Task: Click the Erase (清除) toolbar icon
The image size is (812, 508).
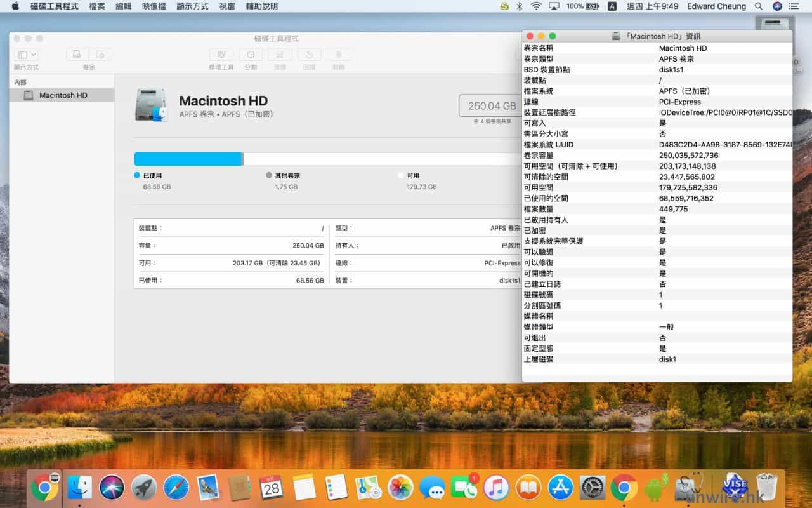Action: click(280, 55)
